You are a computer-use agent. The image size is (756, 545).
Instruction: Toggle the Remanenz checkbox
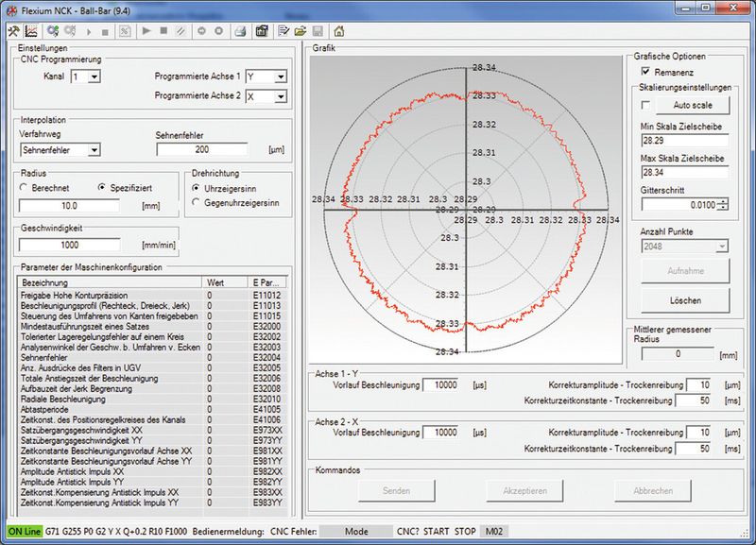pyautogui.click(x=646, y=72)
